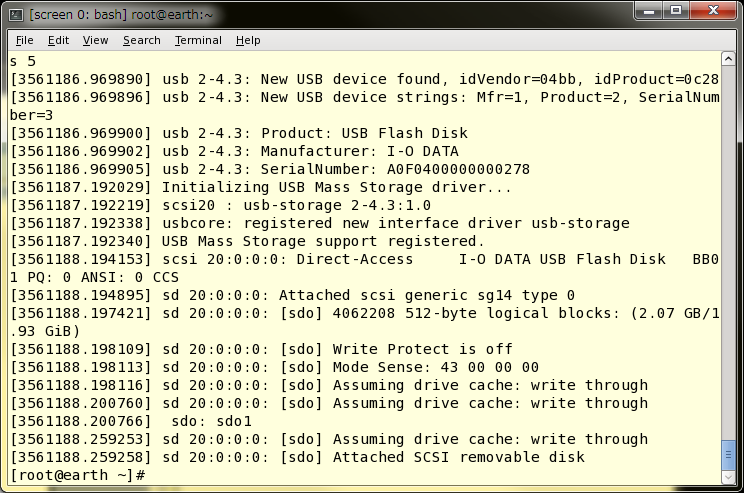Click the scrollbar down arrow
744x493 pixels.
728,476
